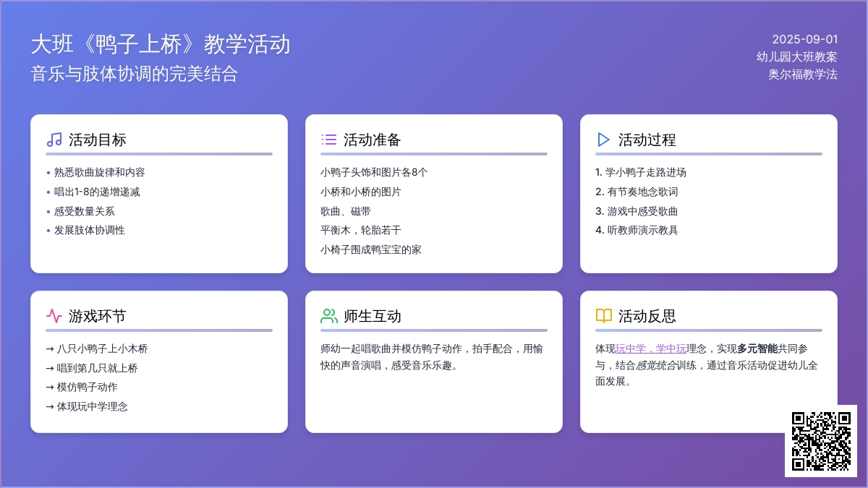Click the date 2025-09-01
868x488 pixels.
tap(804, 40)
